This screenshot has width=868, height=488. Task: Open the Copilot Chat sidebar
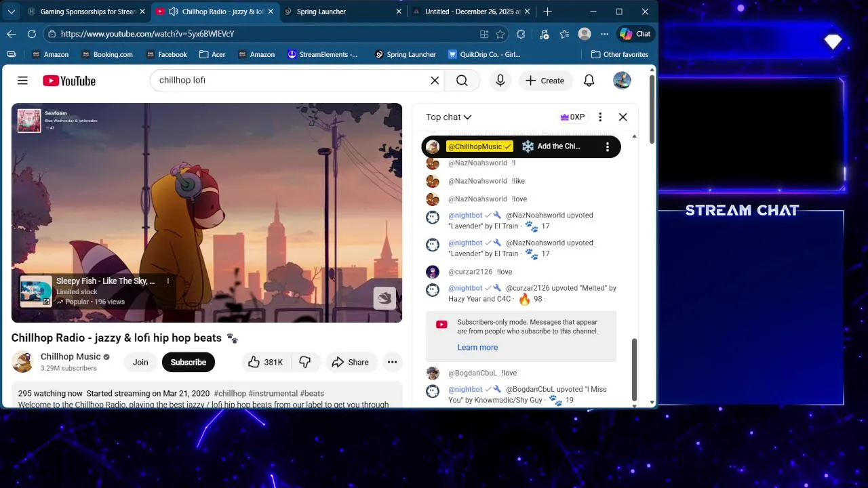click(x=635, y=34)
